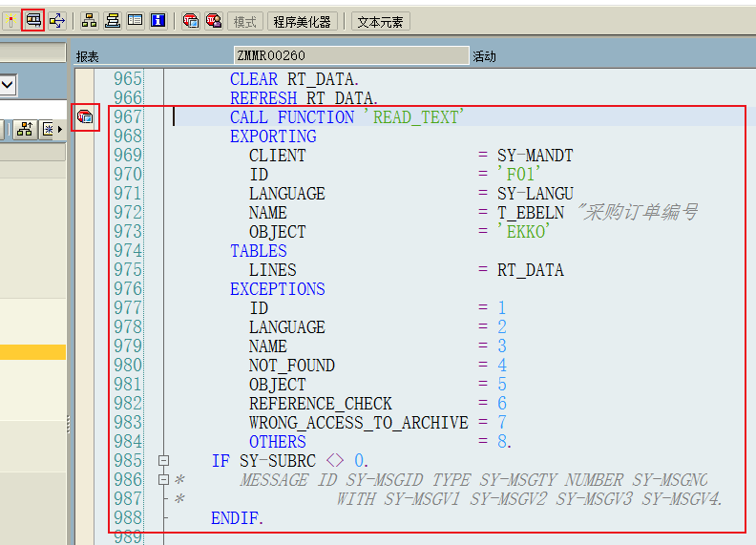Click SY-LANGU value on line 971
The height and width of the screenshot is (545, 756).
pos(535,194)
